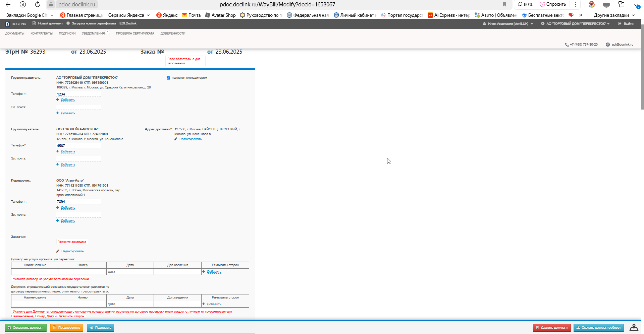This screenshot has width=644, height=334.
Task: Click the Скачать документооборот button
Action: coord(598,328)
